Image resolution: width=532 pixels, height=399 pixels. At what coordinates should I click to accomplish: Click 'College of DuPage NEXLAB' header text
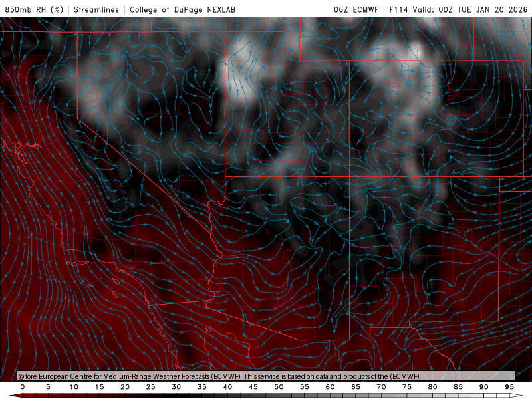(x=182, y=9)
